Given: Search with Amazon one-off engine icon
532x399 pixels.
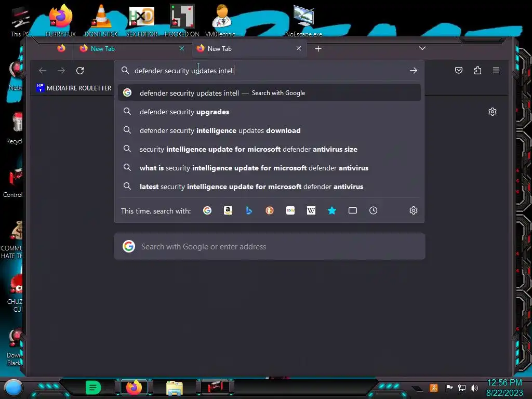Looking at the screenshot, I should (228, 211).
